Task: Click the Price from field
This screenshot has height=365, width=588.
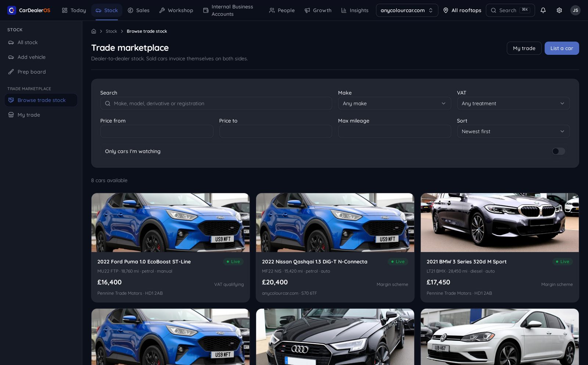Action: (x=157, y=131)
